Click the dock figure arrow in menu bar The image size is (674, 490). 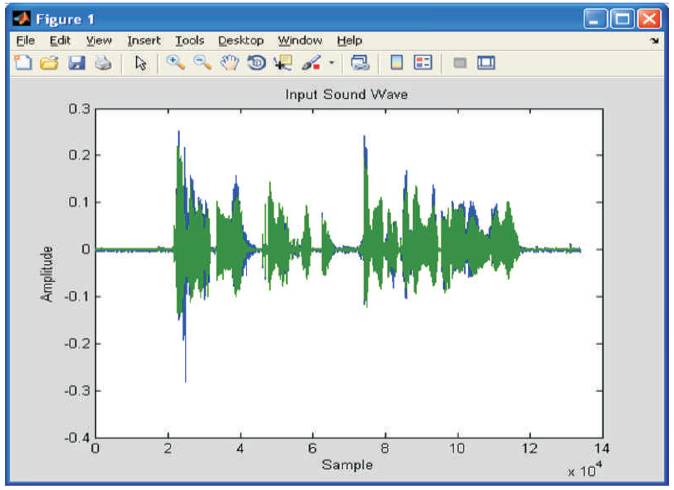coord(654,41)
